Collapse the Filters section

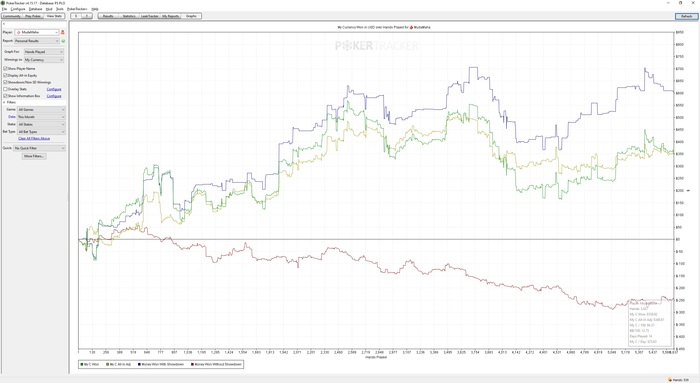4,103
